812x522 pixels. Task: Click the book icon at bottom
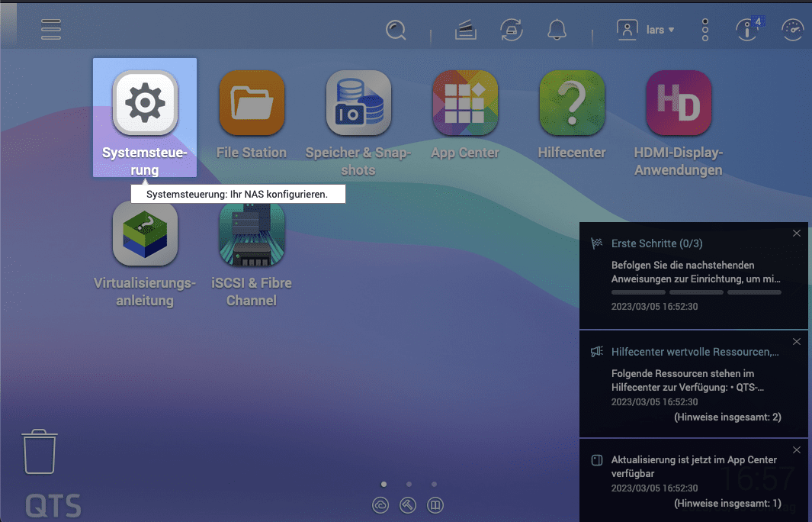point(435,505)
